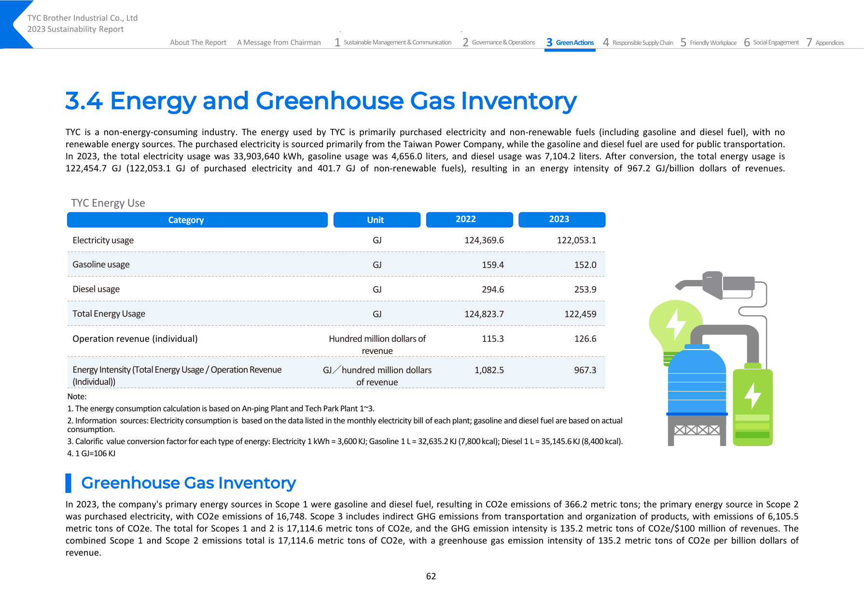
Task: Select the Diesel usage row label
Action: 96,289
